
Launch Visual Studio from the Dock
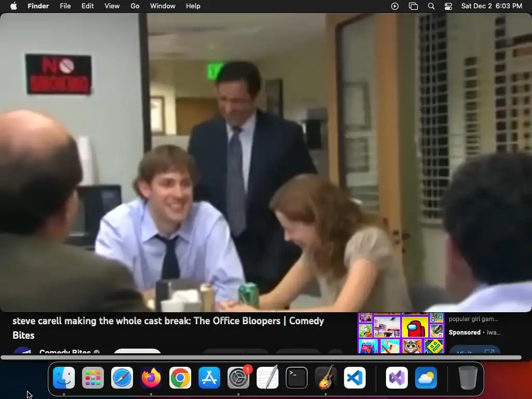tap(397, 378)
